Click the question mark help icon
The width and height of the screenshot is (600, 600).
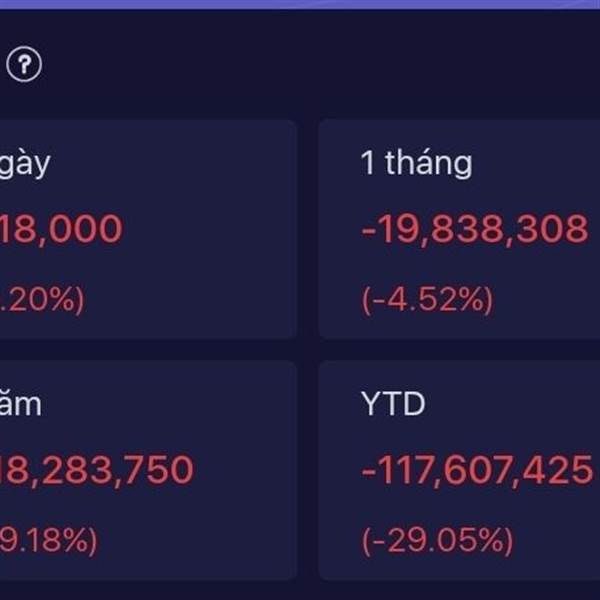pos(25,66)
